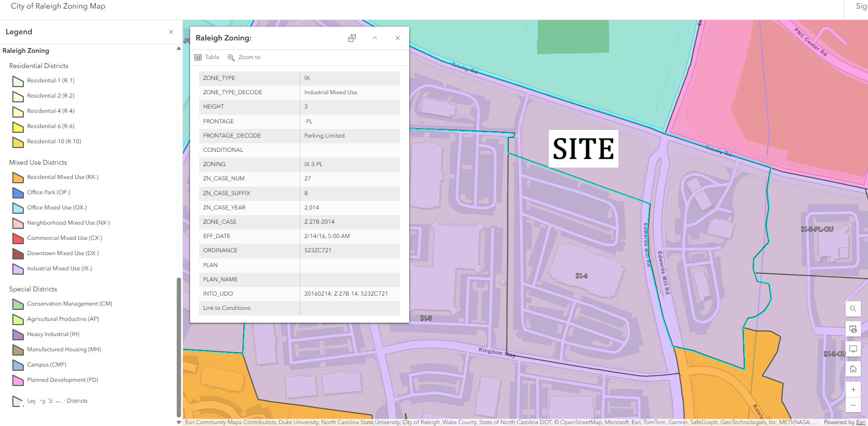
Task: Close the Raleigh Zoning popup
Action: 398,38
